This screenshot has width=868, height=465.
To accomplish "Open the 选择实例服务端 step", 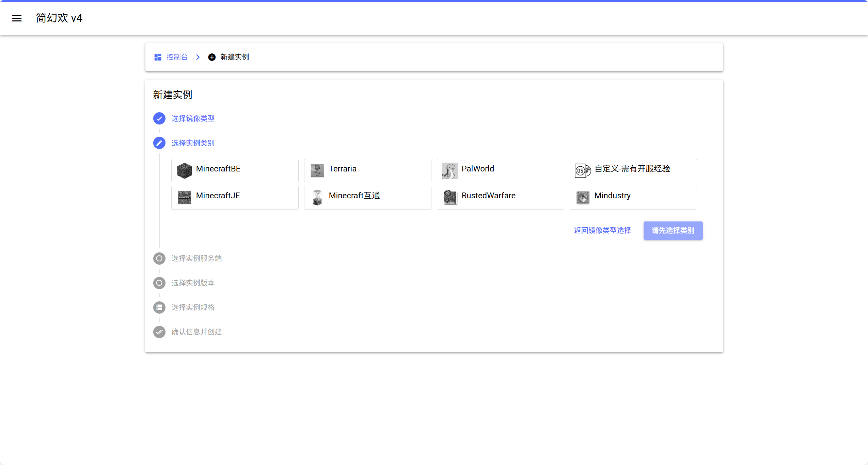I will point(196,259).
